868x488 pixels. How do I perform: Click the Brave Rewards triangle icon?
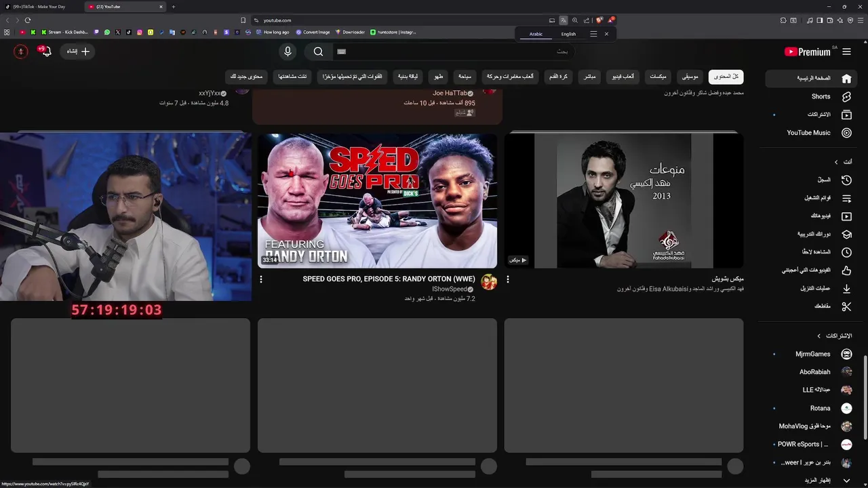610,20
